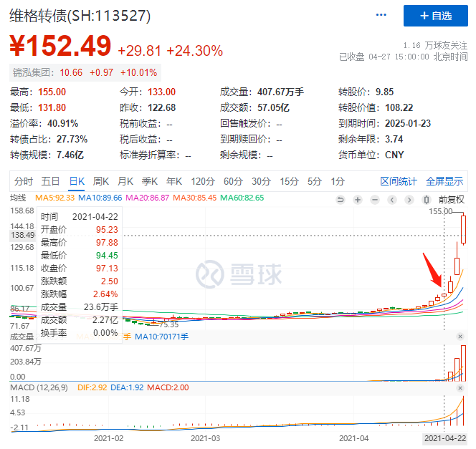The height and width of the screenshot is (449, 476).
Task: Click the 转债占比 27.73% value
Action: click(x=72, y=139)
